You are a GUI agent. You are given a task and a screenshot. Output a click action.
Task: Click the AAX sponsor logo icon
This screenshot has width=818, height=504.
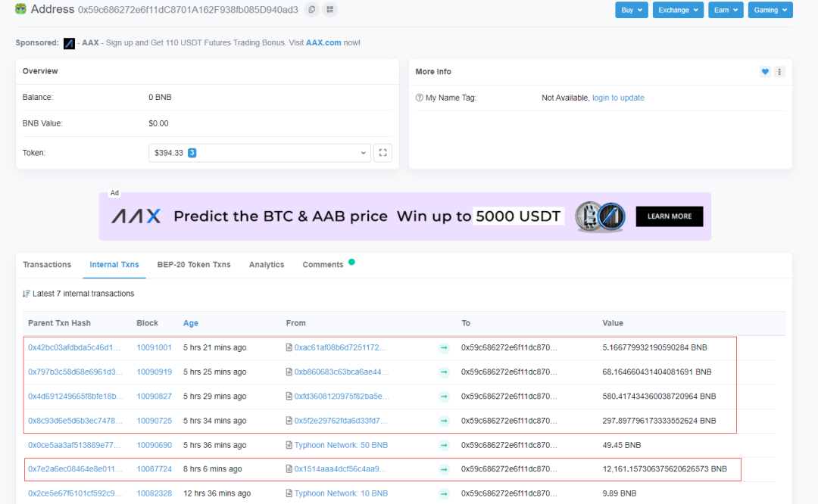(x=69, y=43)
